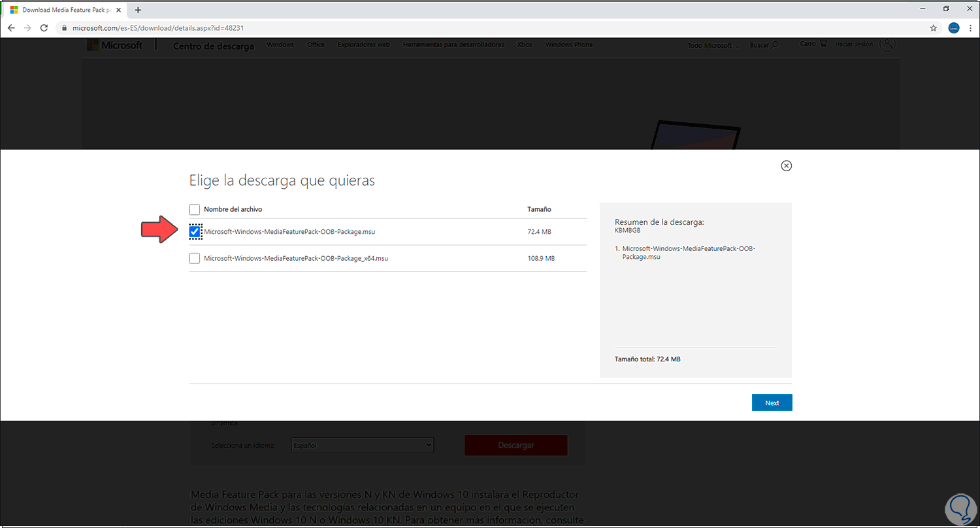Click the Resumen de la descarga heading

(659, 222)
